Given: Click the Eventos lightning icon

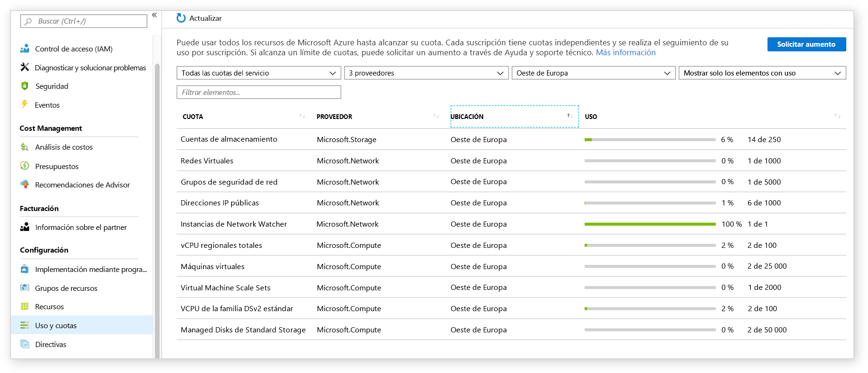Looking at the screenshot, I should [x=25, y=104].
